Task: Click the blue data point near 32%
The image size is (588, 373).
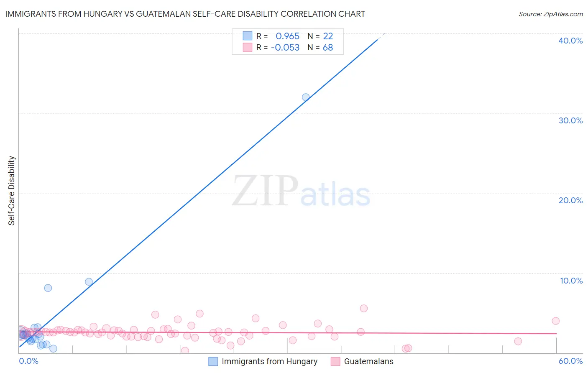Action: pyautogui.click(x=306, y=97)
